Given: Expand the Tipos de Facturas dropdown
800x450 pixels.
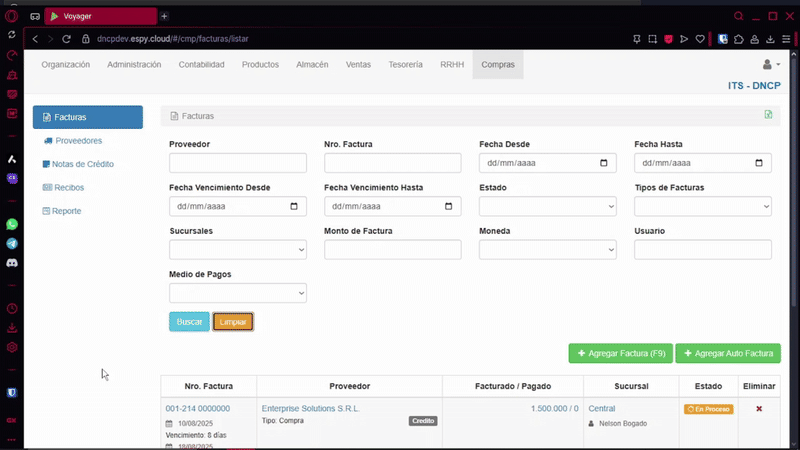Looking at the screenshot, I should (x=702, y=207).
